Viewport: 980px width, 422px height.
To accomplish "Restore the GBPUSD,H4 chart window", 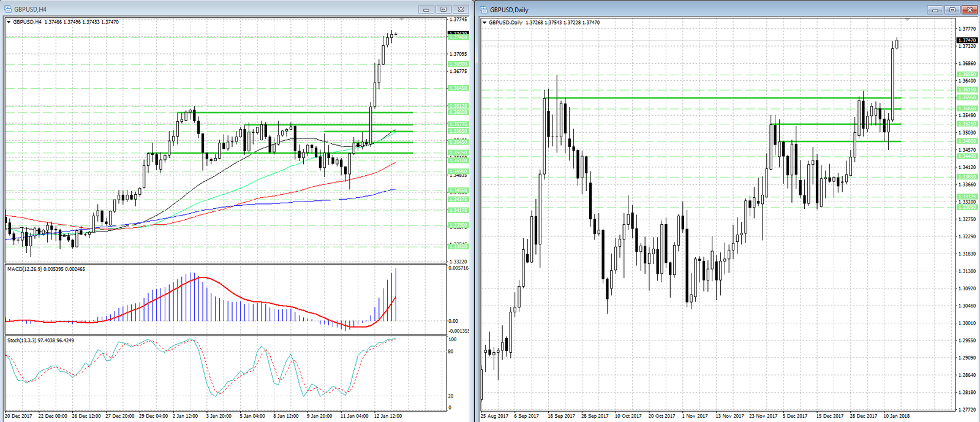I will tap(443, 9).
